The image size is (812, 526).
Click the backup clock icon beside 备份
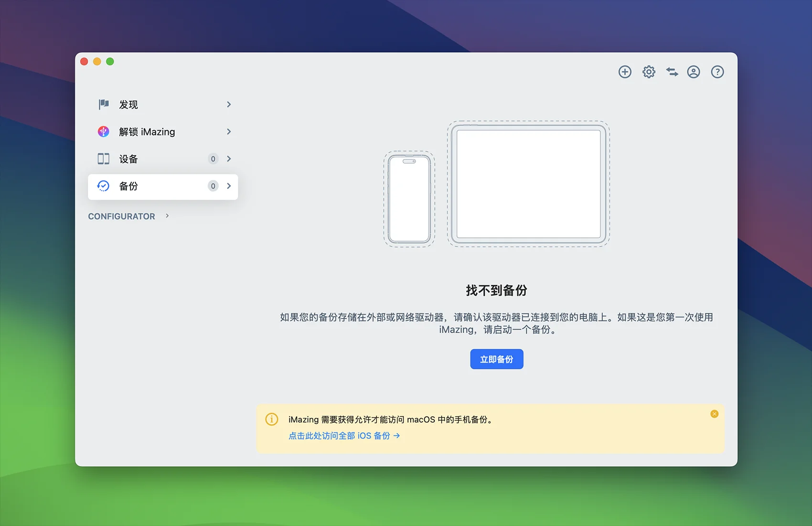(x=104, y=186)
